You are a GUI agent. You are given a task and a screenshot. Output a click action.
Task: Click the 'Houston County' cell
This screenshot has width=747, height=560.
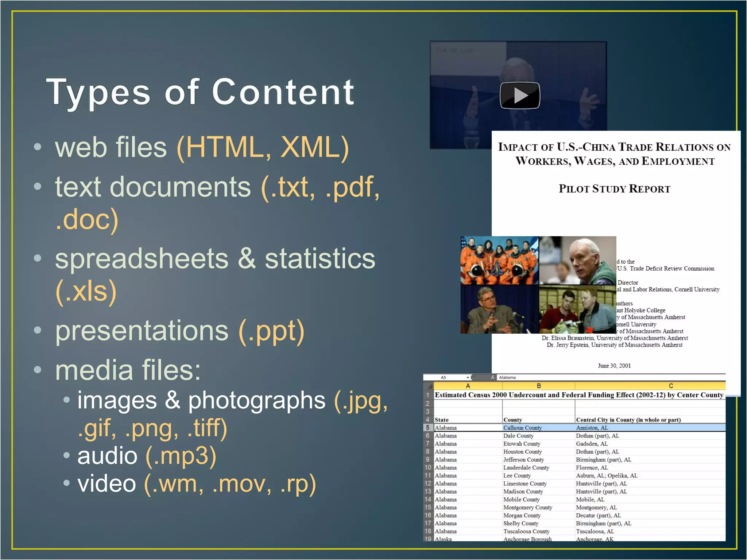[x=539, y=452]
